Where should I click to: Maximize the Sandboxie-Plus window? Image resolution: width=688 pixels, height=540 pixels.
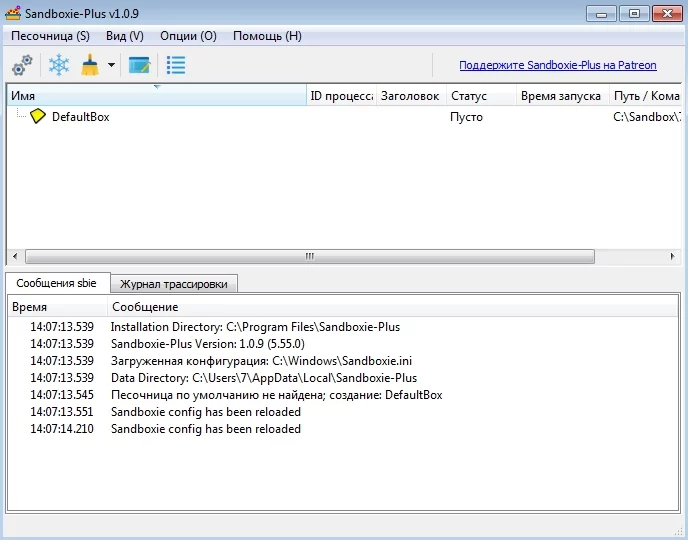pyautogui.click(x=634, y=14)
